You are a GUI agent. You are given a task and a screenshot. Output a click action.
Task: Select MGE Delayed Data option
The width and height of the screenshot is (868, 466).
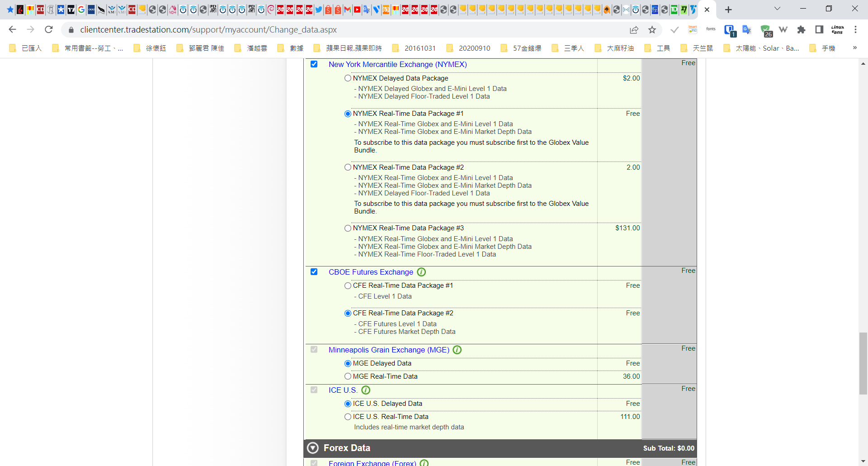pyautogui.click(x=348, y=363)
